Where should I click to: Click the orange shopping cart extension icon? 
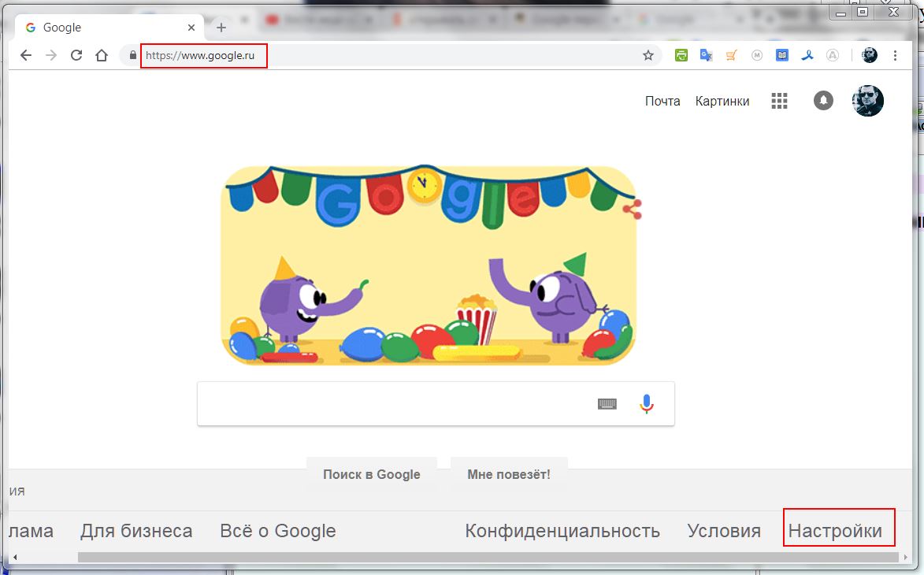click(731, 55)
